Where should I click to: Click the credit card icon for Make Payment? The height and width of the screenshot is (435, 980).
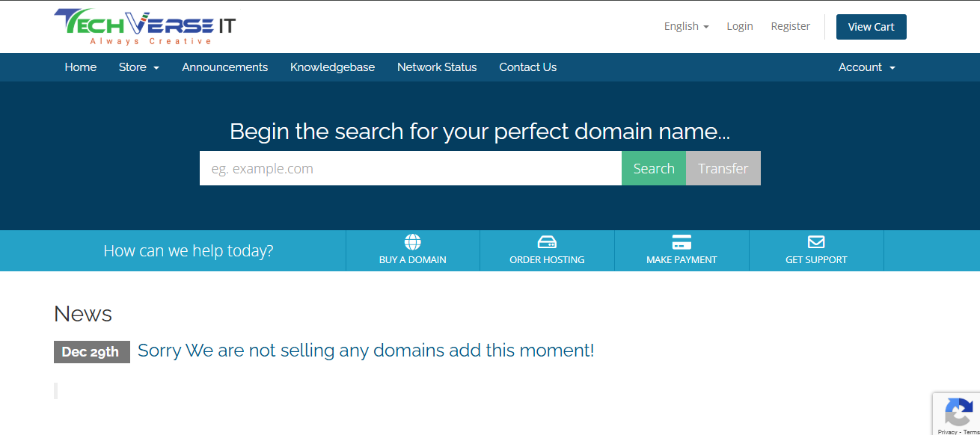(682, 242)
